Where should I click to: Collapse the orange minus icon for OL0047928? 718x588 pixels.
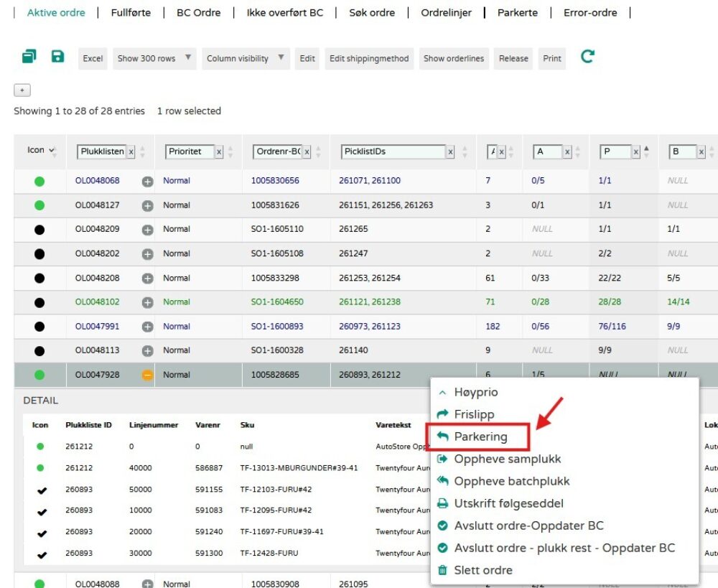tap(147, 375)
